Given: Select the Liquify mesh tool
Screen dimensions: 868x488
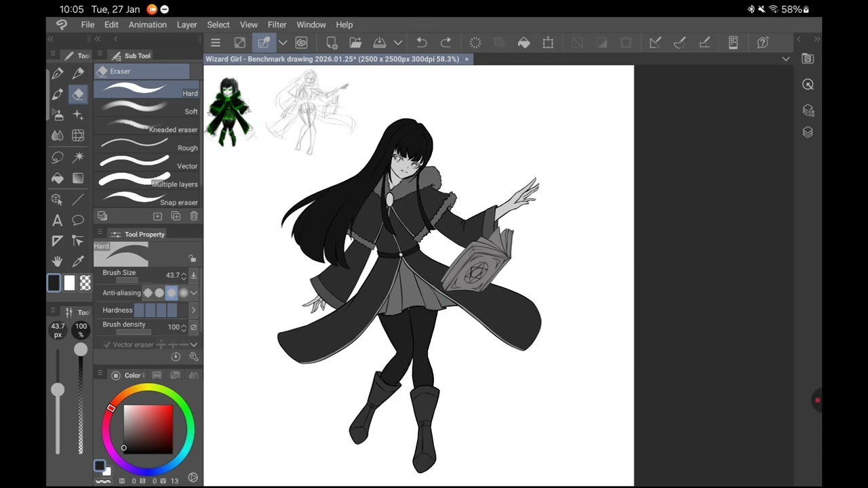Looking at the screenshot, I should point(78,136).
